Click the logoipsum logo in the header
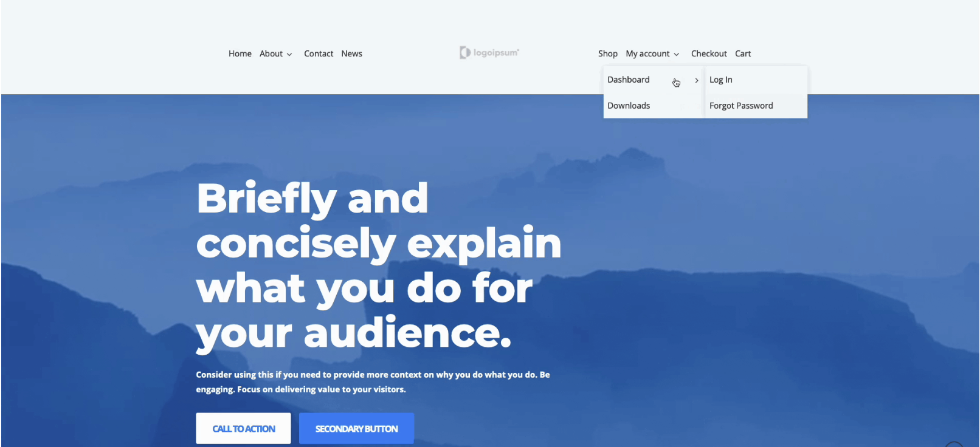 (x=489, y=53)
